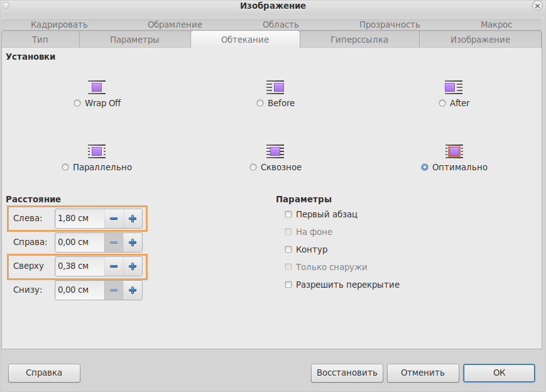Click into the Слева distance field
This screenshot has height=392, width=546.
[79, 219]
